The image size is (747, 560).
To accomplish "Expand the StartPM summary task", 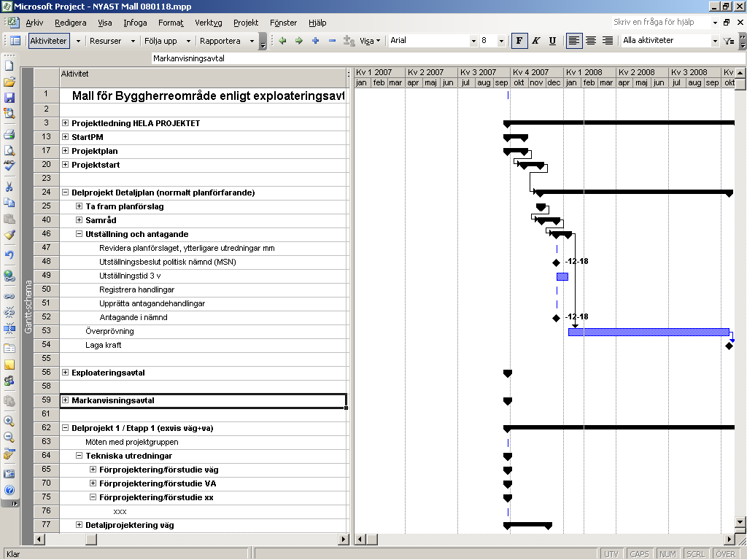I will (65, 137).
